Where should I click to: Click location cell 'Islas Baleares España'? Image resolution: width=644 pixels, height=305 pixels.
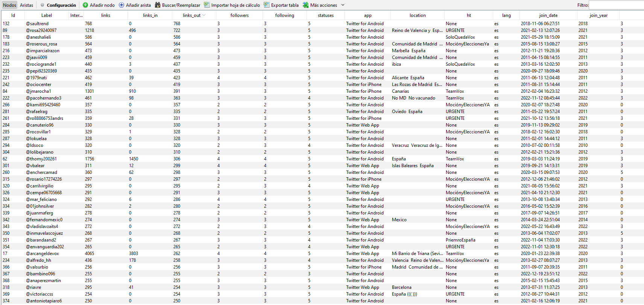tap(413, 166)
